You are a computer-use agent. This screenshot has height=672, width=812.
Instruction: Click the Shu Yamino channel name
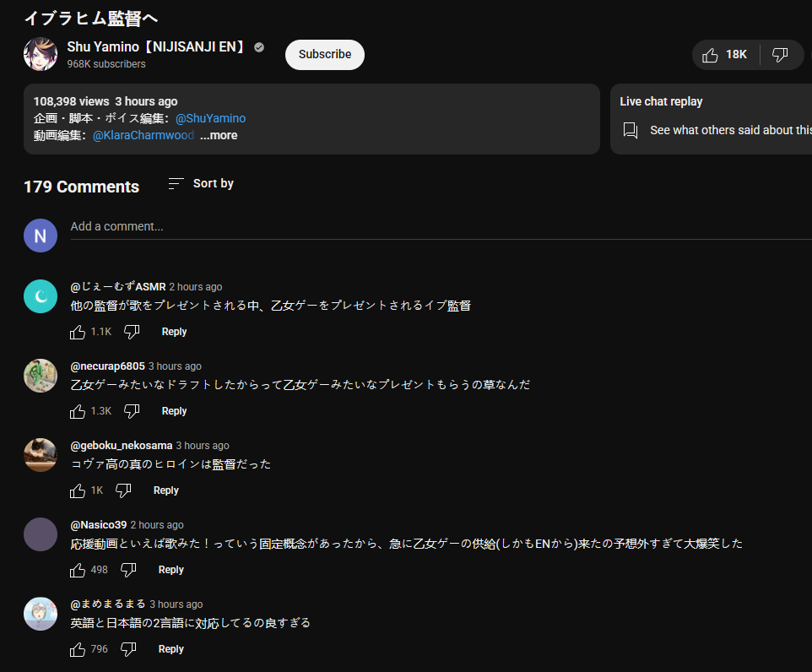[154, 47]
